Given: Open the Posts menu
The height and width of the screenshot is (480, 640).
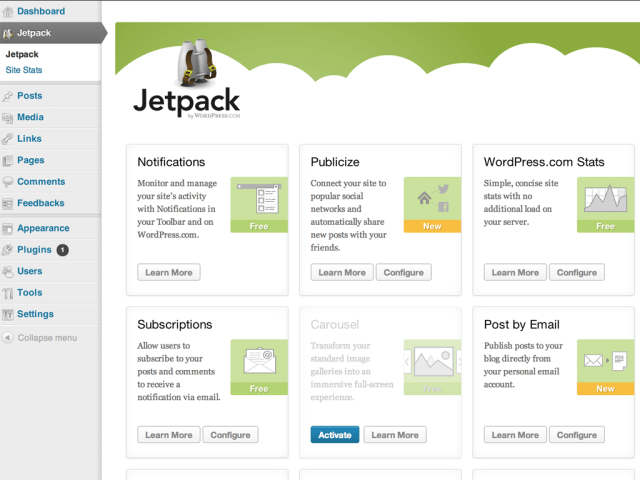Looking at the screenshot, I should [x=29, y=96].
